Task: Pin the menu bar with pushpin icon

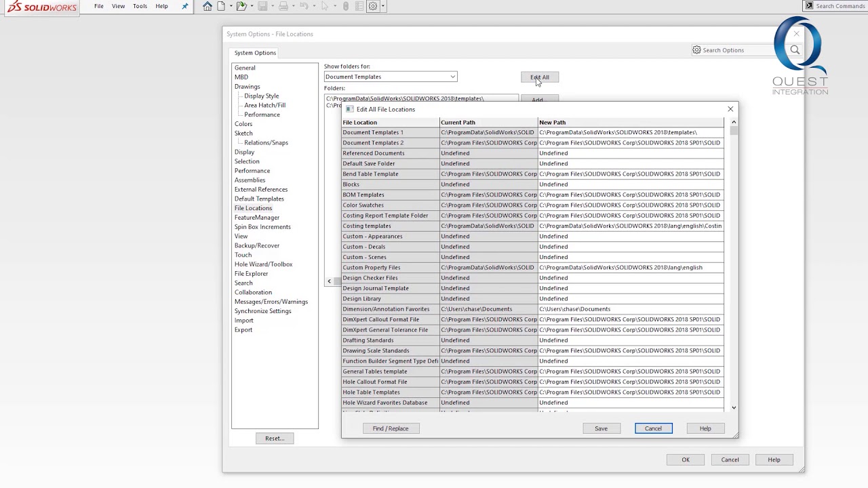Action: [x=184, y=6]
